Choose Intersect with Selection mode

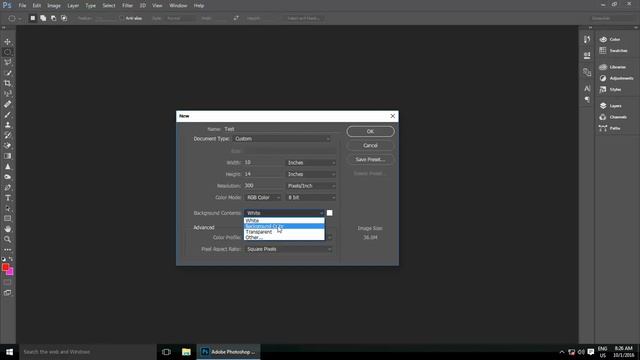[x=64, y=18]
